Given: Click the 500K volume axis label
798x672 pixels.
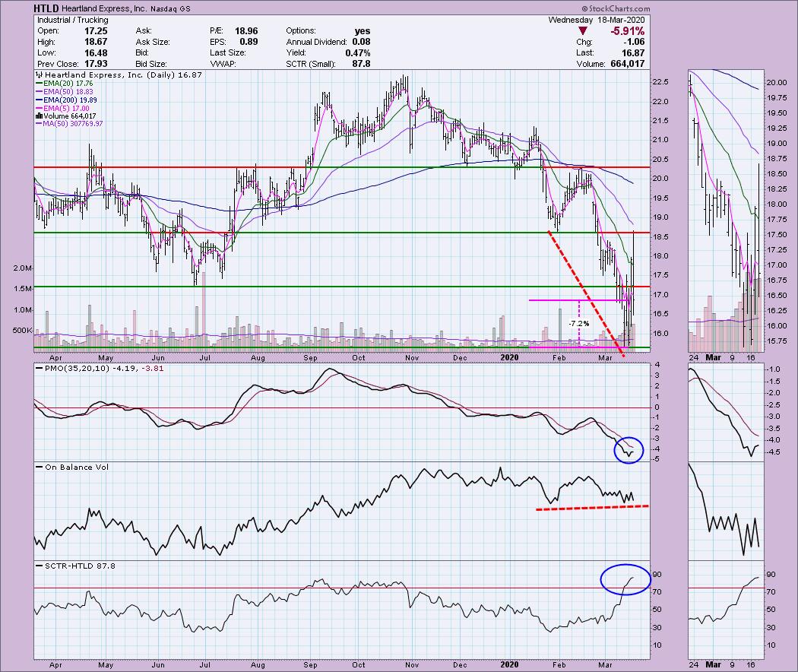Looking at the screenshot, I should (x=22, y=331).
